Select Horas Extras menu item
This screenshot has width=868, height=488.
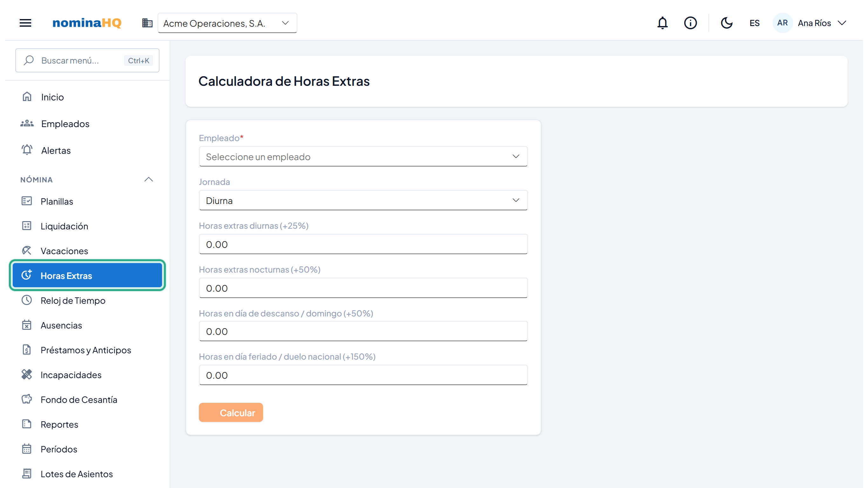(87, 275)
